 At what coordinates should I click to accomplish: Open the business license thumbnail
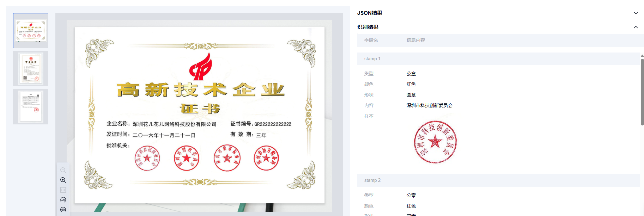[31, 69]
